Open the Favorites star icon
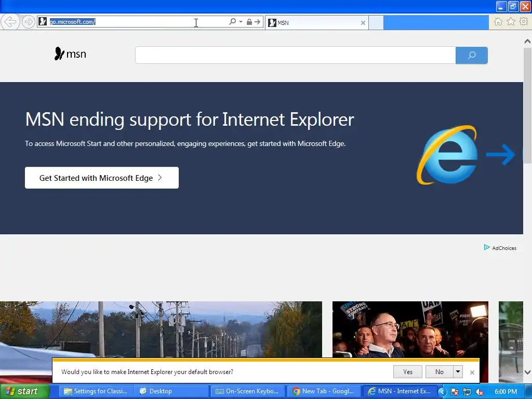This screenshot has height=399, width=532. pyautogui.click(x=511, y=22)
